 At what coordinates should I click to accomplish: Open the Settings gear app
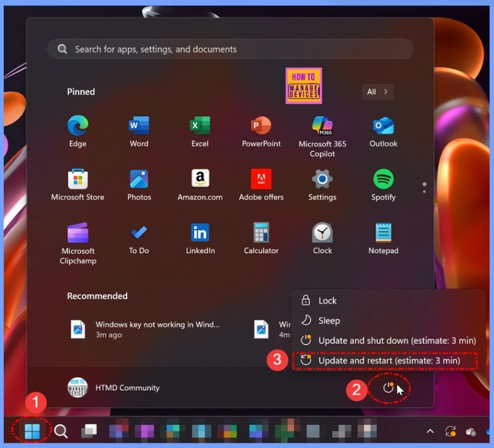(322, 184)
